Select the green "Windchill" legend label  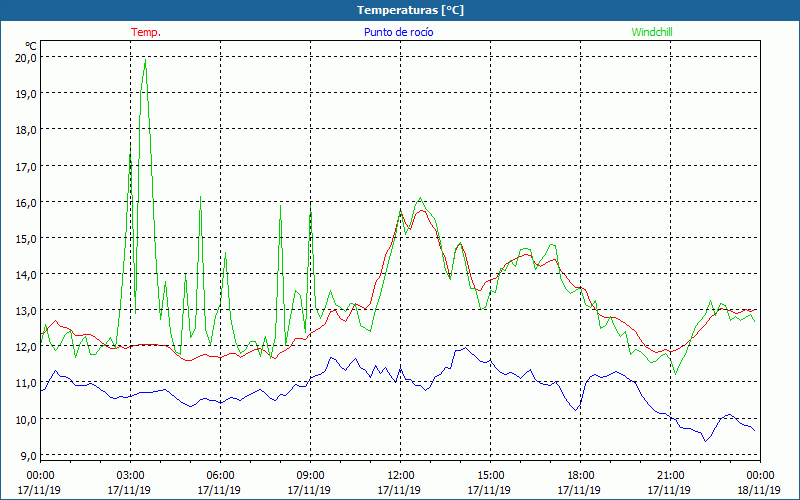pyautogui.click(x=652, y=32)
